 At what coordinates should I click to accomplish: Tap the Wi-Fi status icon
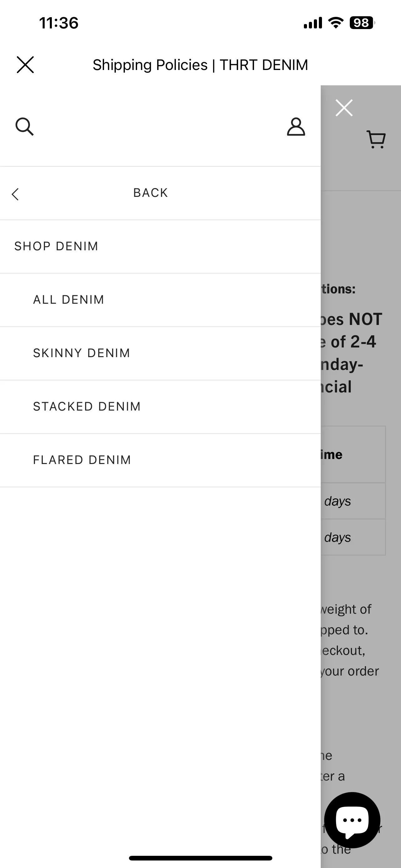click(336, 23)
